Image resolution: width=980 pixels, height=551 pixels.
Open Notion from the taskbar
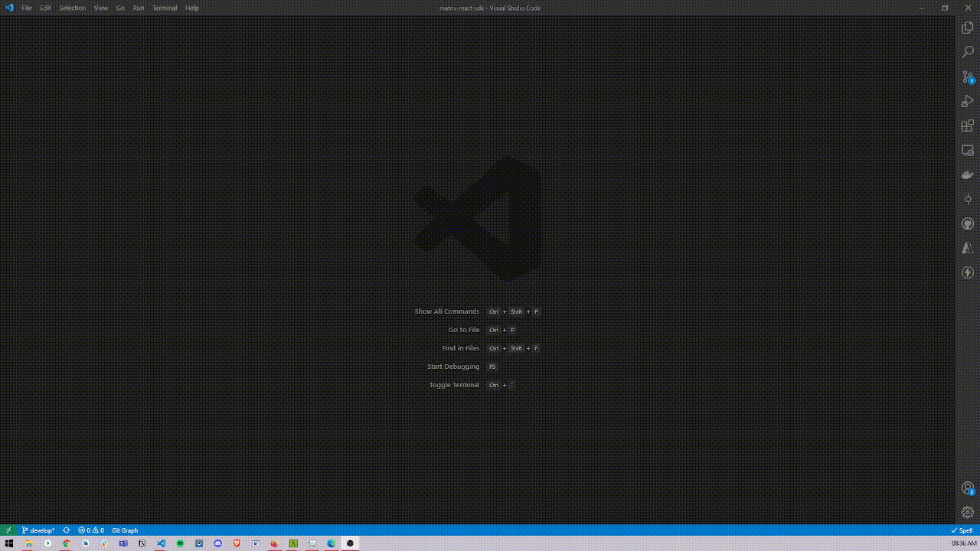142,543
